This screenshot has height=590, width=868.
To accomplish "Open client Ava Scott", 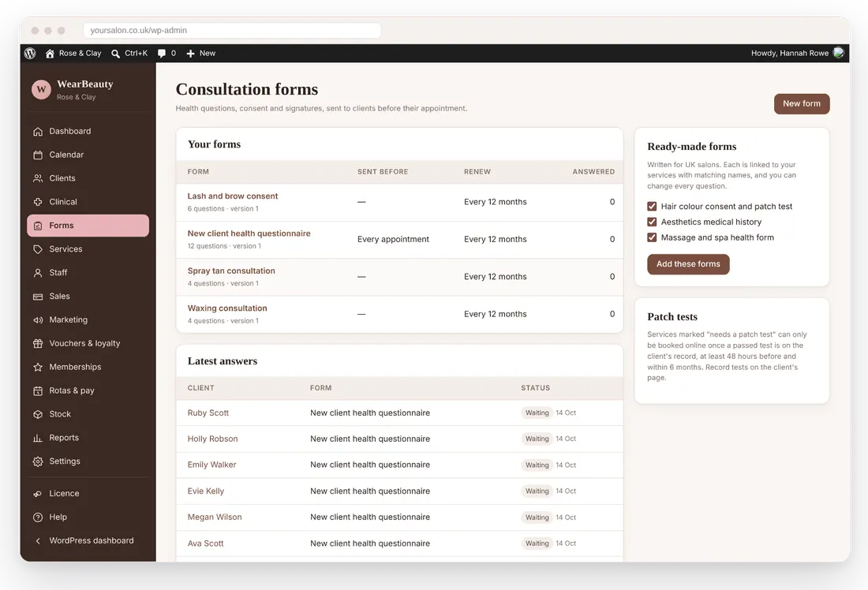I will 205,543.
